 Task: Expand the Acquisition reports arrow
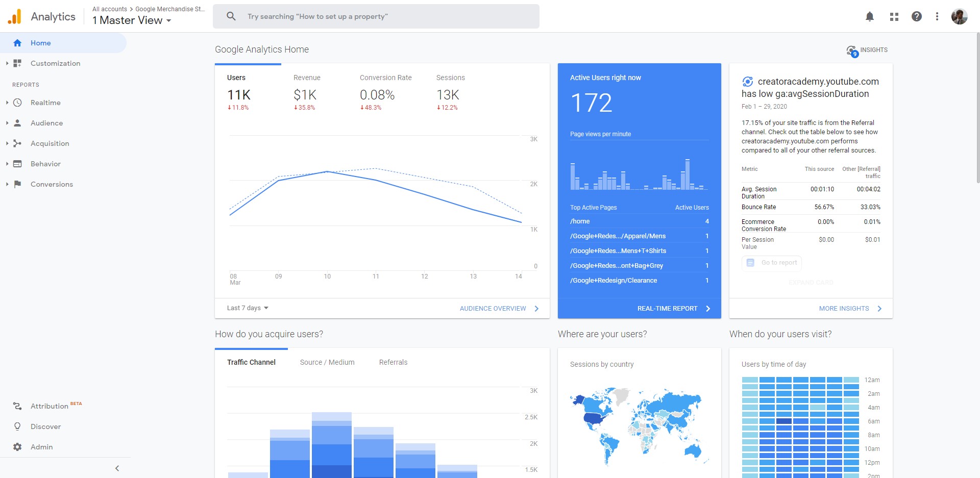click(7, 143)
